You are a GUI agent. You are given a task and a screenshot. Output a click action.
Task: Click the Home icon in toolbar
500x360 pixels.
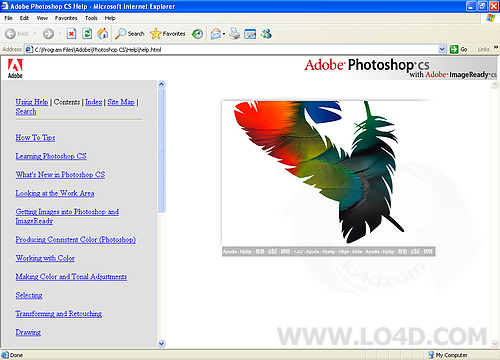pyautogui.click(x=103, y=34)
